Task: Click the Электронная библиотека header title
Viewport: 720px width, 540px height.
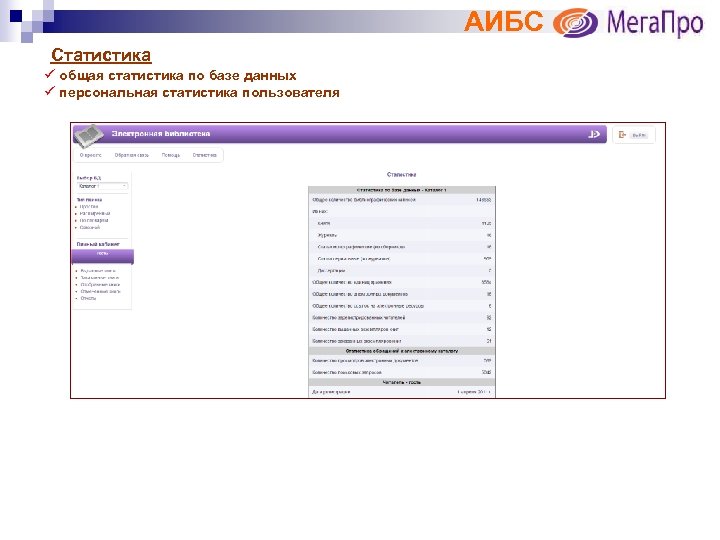Action: (x=161, y=134)
